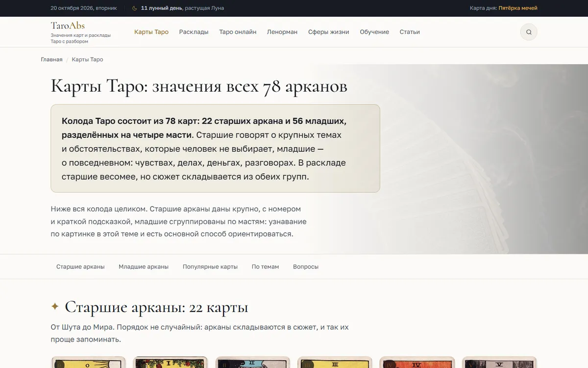Open the card thumbnail numbered II
Image resolution: width=588 pixels, height=368 pixels.
[x=253, y=362]
